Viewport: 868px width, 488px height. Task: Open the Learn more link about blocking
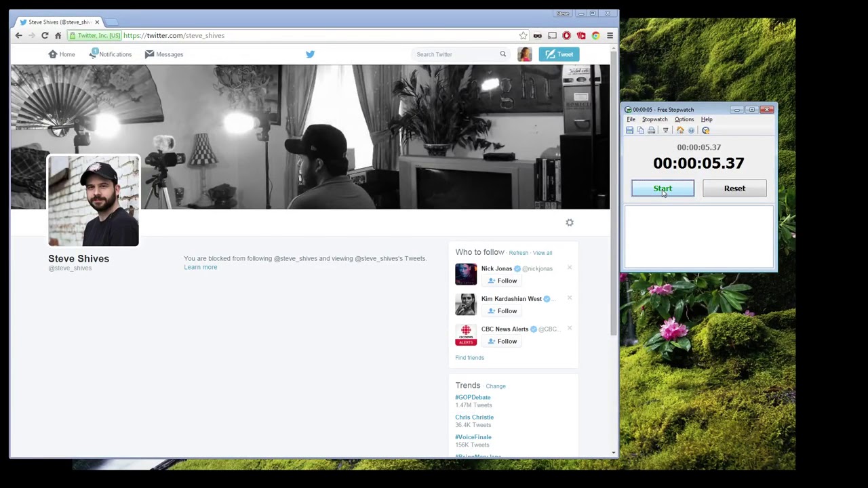[x=201, y=267]
